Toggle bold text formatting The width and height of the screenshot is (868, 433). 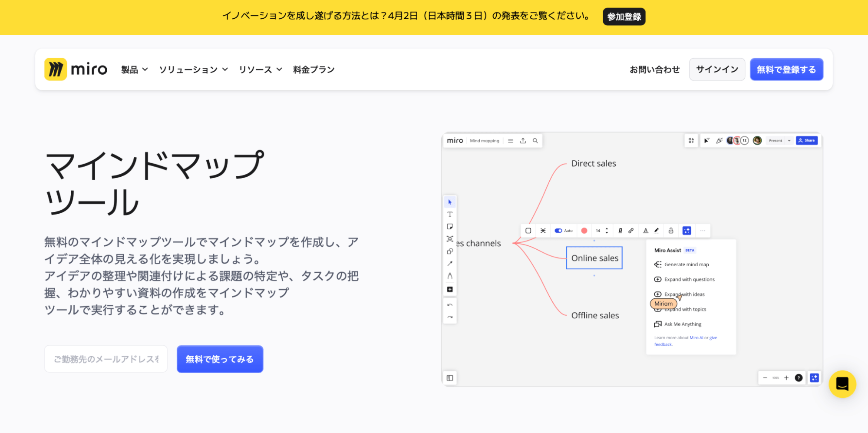click(620, 231)
